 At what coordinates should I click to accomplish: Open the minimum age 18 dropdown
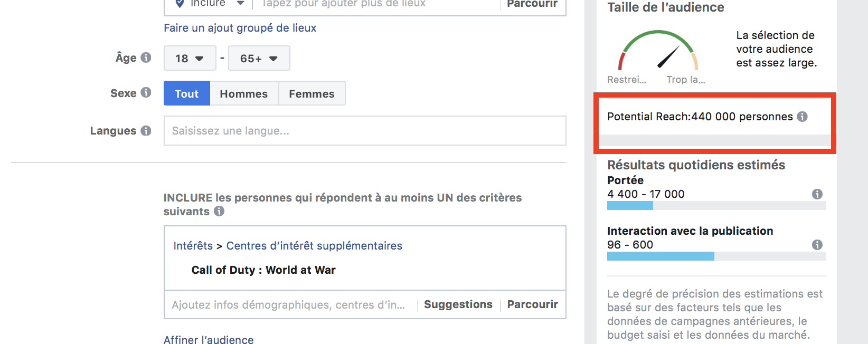[190, 58]
